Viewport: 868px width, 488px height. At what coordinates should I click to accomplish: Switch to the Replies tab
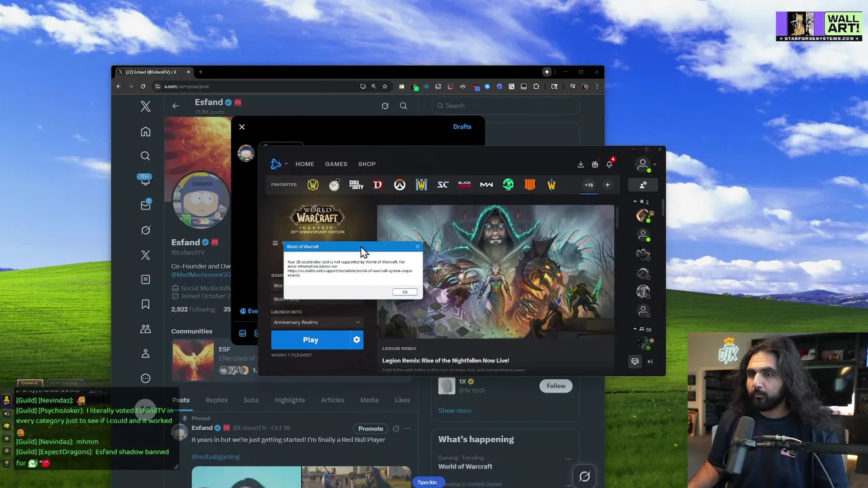coord(216,400)
